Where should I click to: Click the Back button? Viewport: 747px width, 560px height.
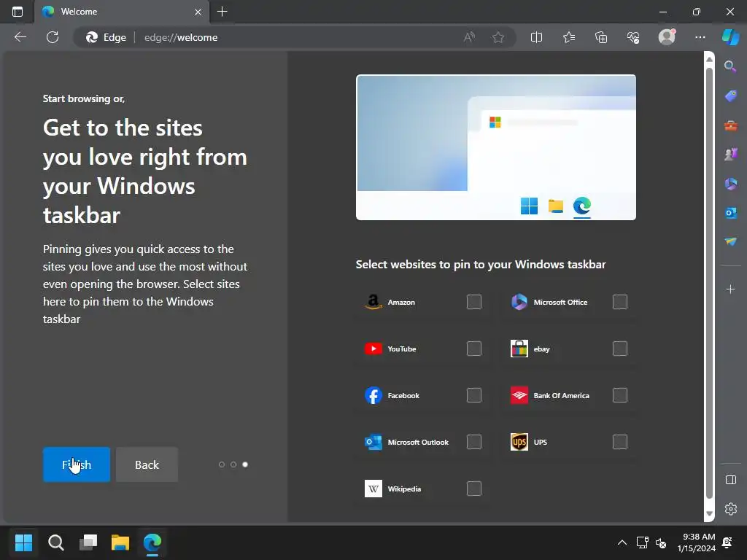click(147, 464)
